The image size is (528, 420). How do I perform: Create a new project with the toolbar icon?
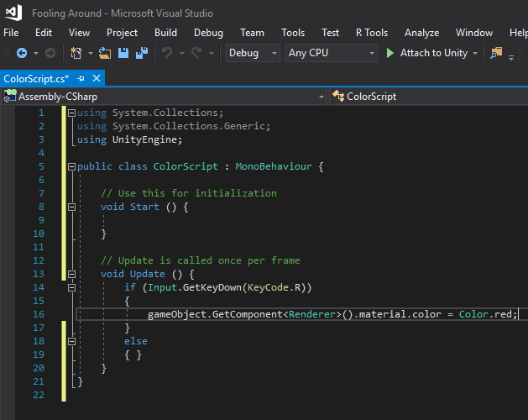pos(76,53)
